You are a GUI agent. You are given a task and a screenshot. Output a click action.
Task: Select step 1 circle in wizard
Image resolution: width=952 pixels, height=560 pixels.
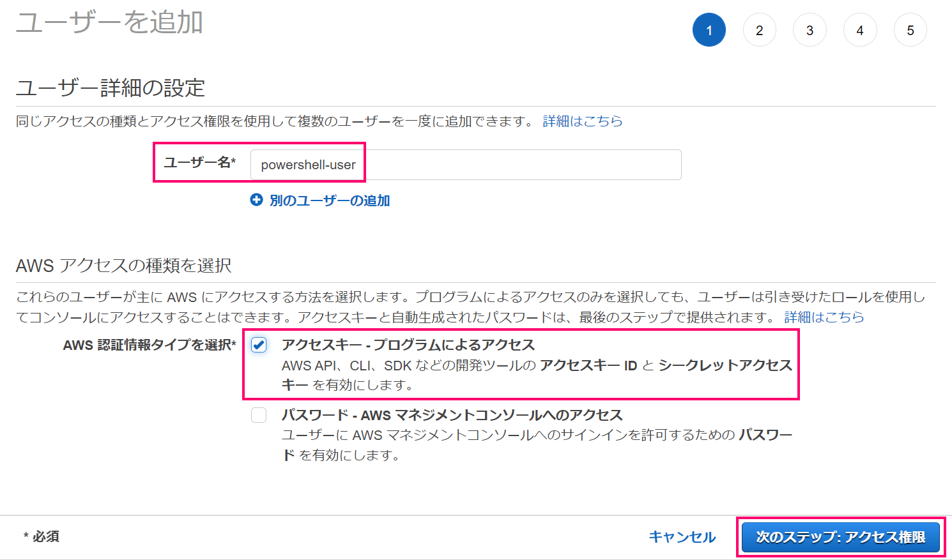pyautogui.click(x=709, y=30)
